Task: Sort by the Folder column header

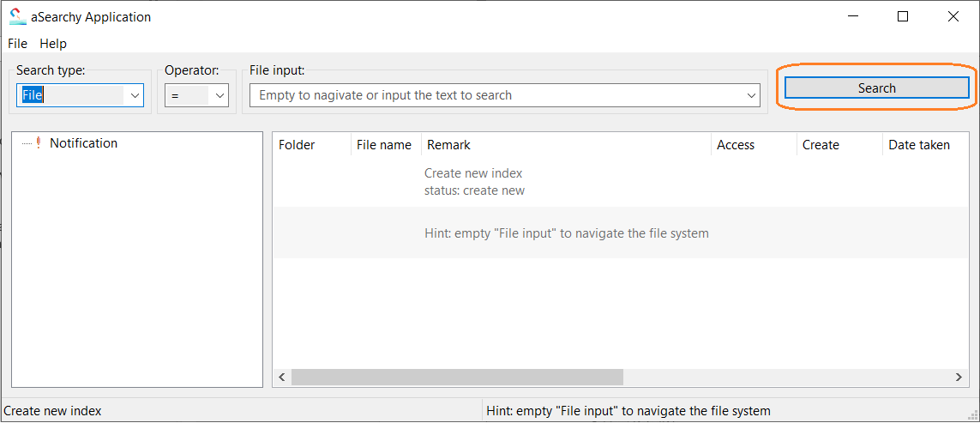Action: click(x=312, y=145)
